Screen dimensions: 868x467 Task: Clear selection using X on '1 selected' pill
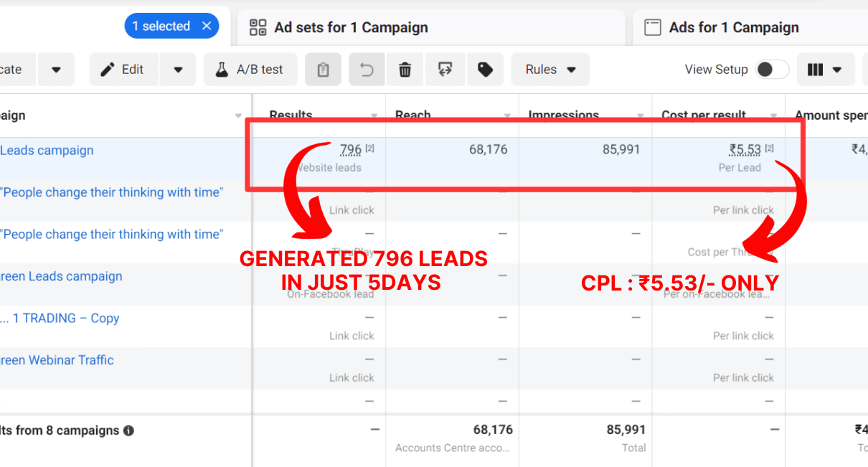(207, 27)
